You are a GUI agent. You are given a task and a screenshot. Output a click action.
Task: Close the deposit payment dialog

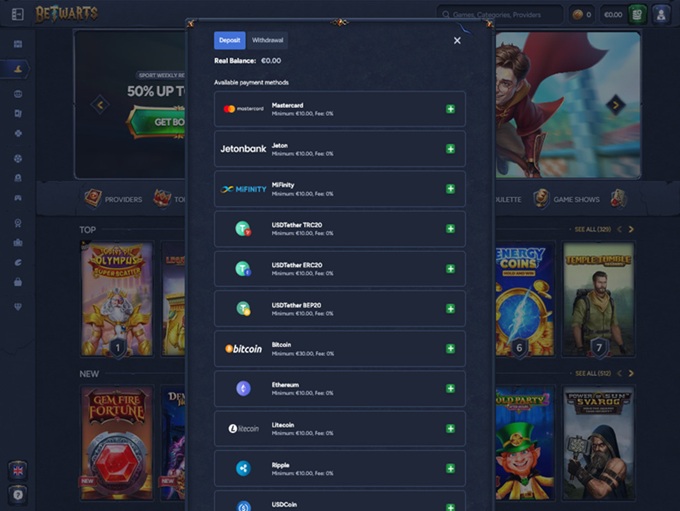point(457,41)
